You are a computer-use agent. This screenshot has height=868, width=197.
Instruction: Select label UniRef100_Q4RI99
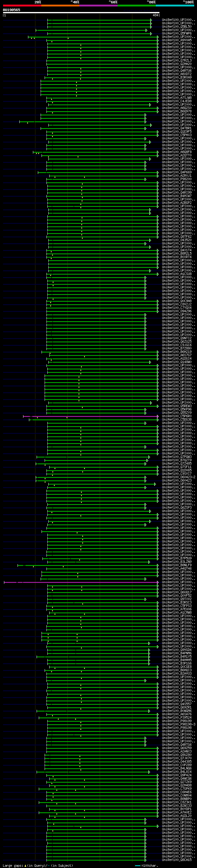pos(177,192)
